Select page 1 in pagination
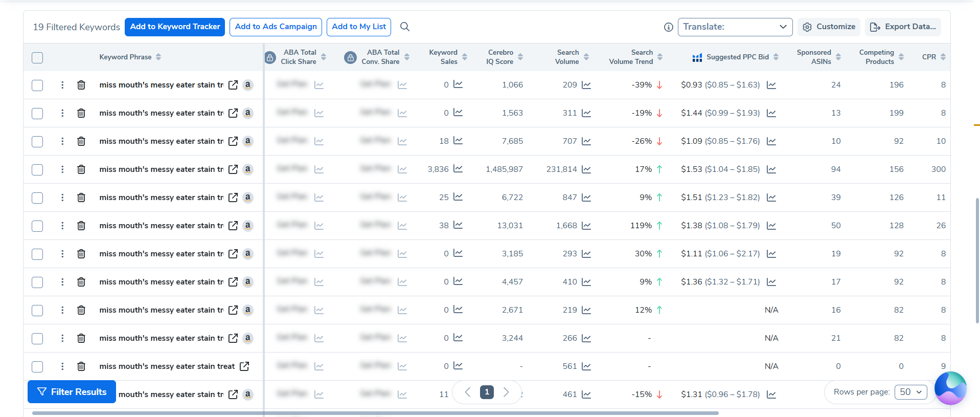Image resolution: width=980 pixels, height=417 pixels. [x=487, y=392]
